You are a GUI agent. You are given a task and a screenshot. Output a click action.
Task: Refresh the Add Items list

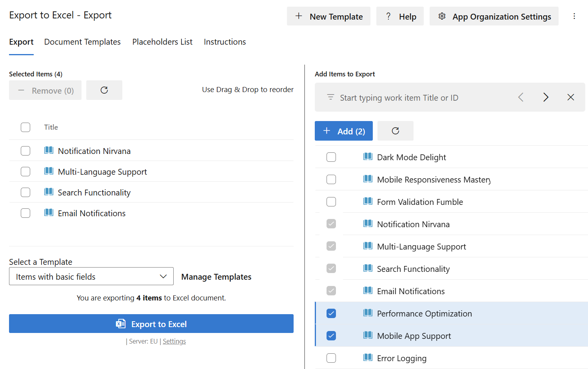coord(395,131)
